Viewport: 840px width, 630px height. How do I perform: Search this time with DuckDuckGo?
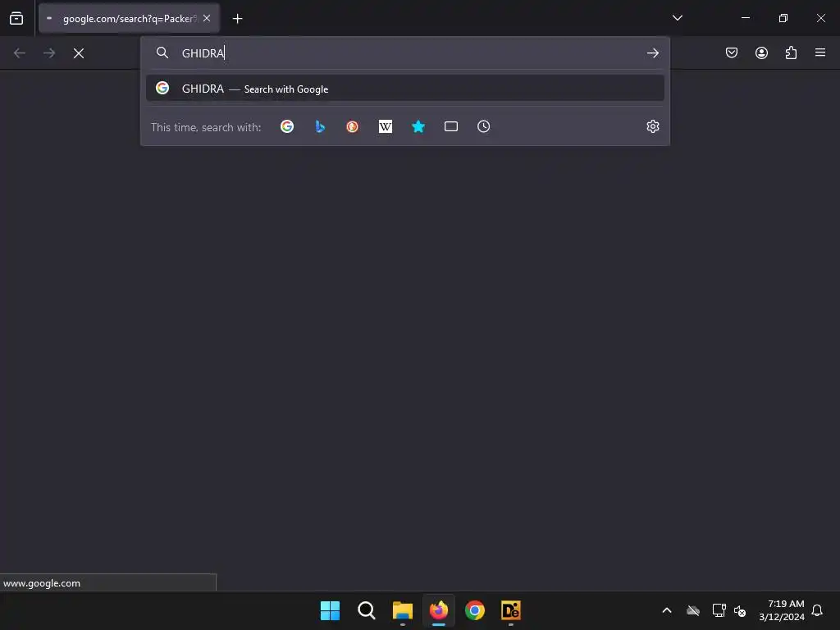click(x=352, y=126)
